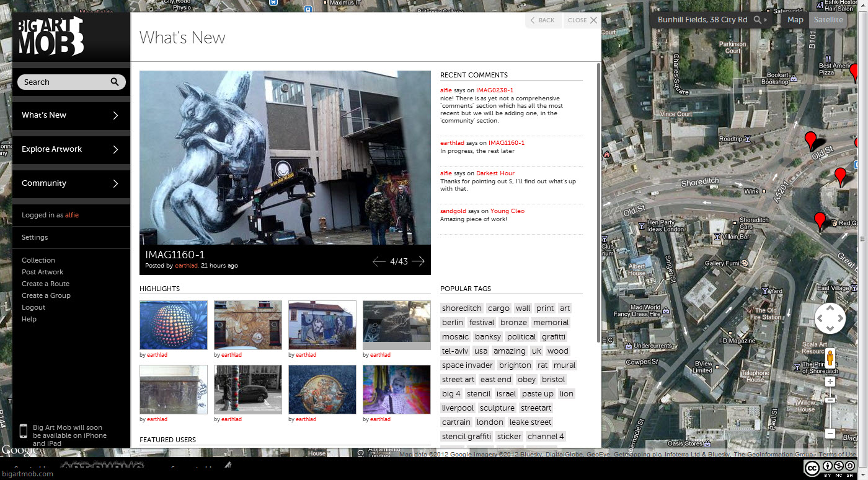Switch map to Map view
Screen dimensions: 868x480
[795, 20]
